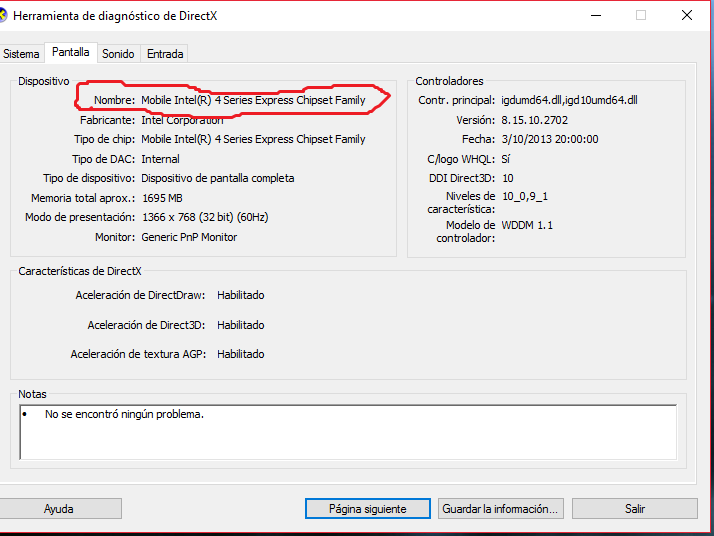Minimize the DirectX diagnostic window
This screenshot has width=714, height=536.
pos(596,15)
